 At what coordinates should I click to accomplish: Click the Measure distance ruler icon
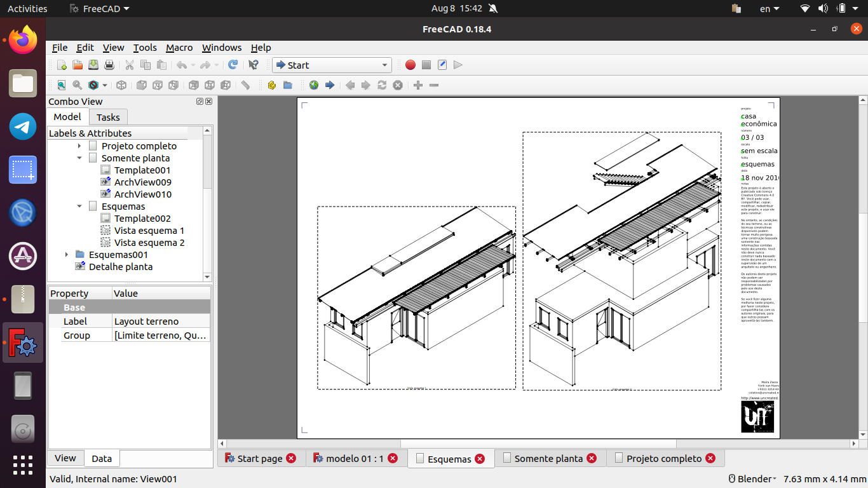click(x=245, y=85)
